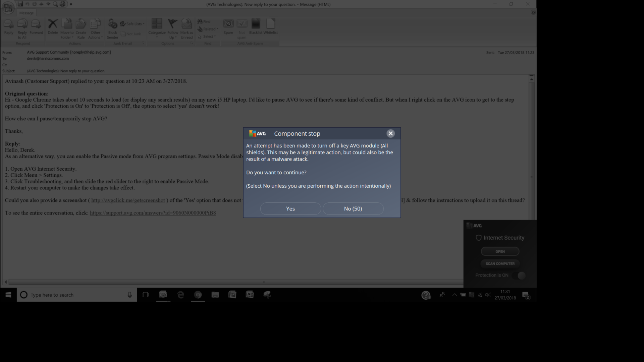644x362 pixels.
Task: Open Task View on taskbar
Action: pyautogui.click(x=145, y=295)
